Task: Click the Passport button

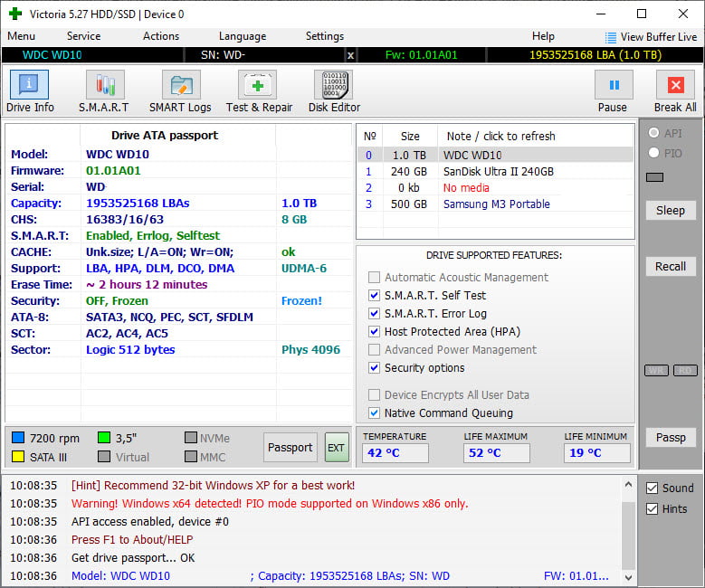Action: 290,447
